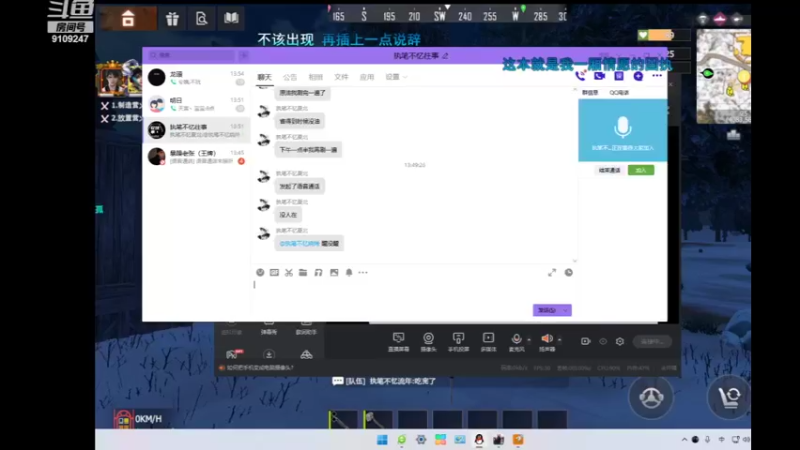Open the chat history clock icon
Viewport: 800px width, 450px height.
tap(568, 273)
